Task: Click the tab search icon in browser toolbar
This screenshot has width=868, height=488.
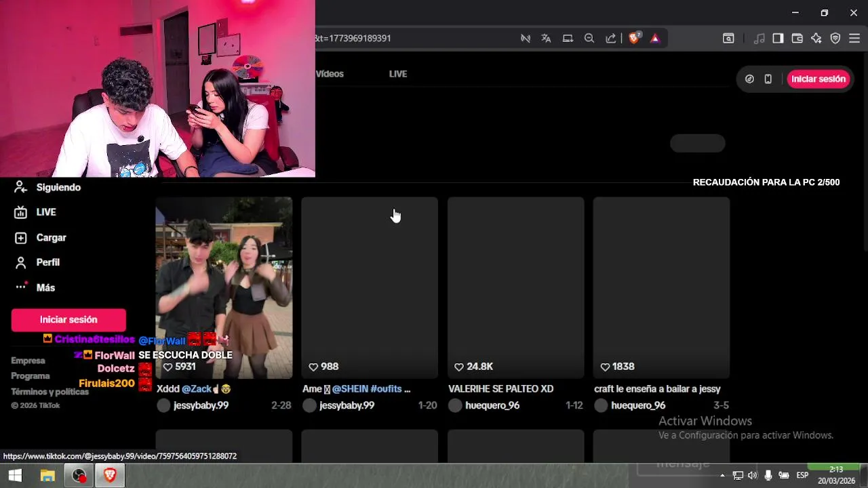Action: (x=728, y=39)
